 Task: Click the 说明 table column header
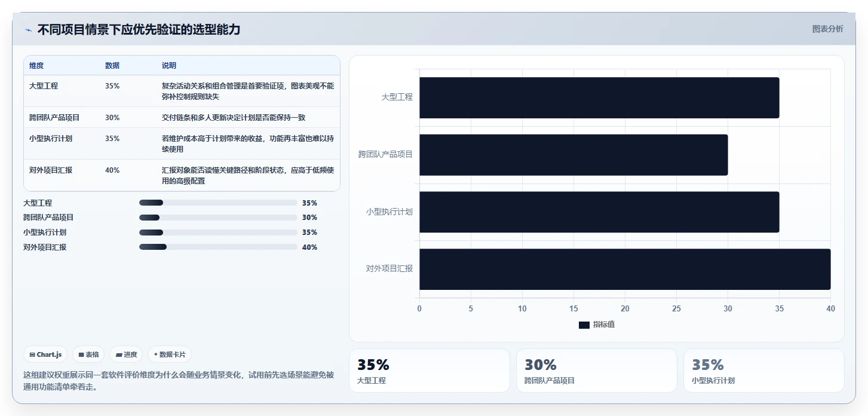(x=169, y=66)
